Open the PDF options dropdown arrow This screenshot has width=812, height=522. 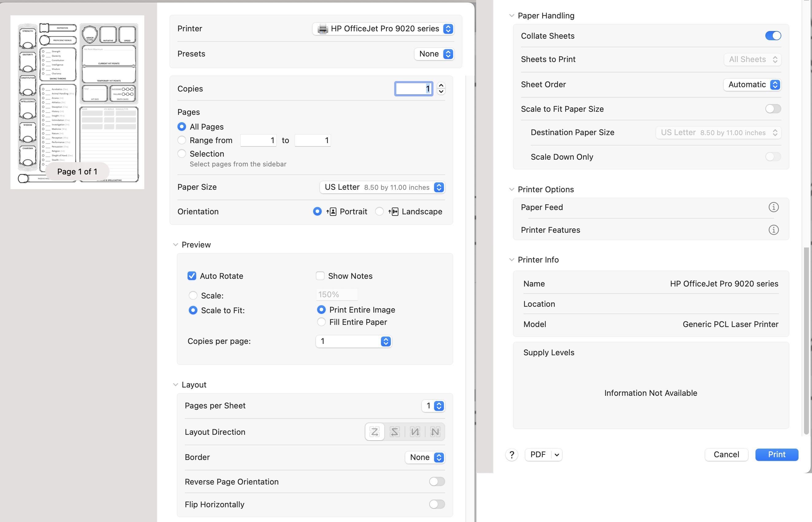click(x=557, y=454)
